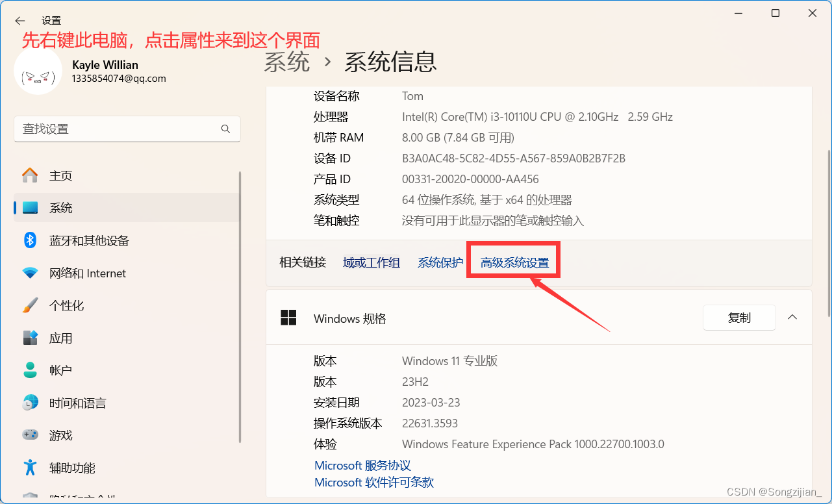The height and width of the screenshot is (504, 832).
Task: Click the Home house icon
Action: 30,175
